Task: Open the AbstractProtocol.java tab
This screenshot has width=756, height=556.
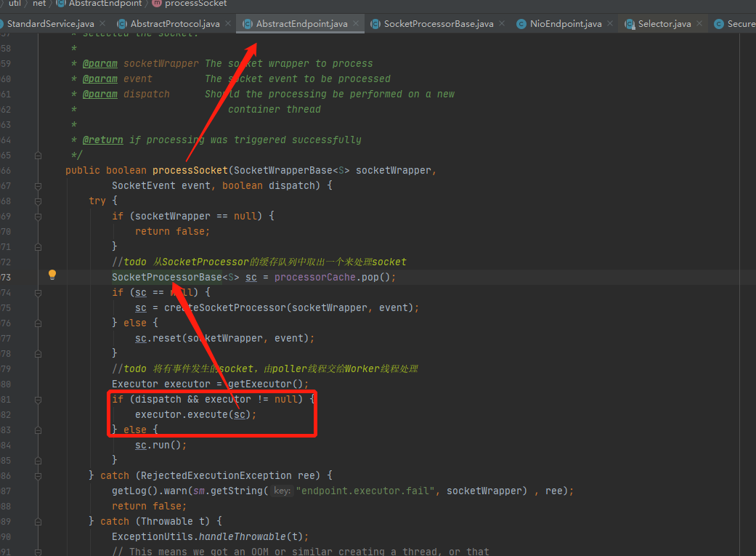Action: tap(174, 24)
